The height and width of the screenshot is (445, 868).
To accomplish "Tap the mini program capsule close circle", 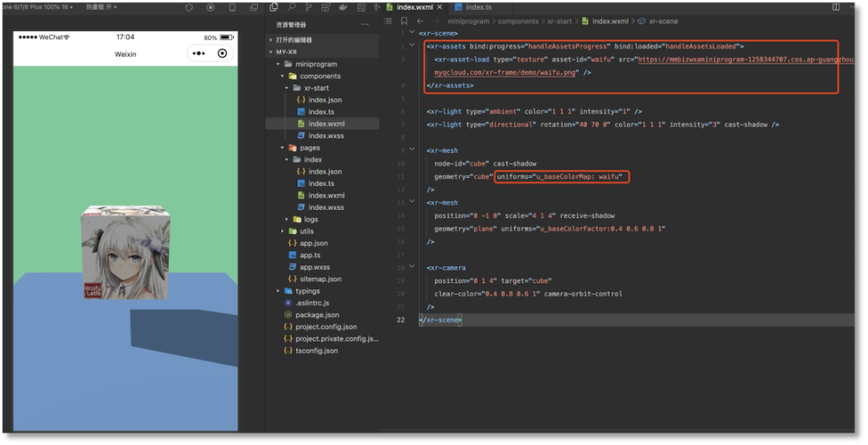I will pyautogui.click(x=222, y=54).
